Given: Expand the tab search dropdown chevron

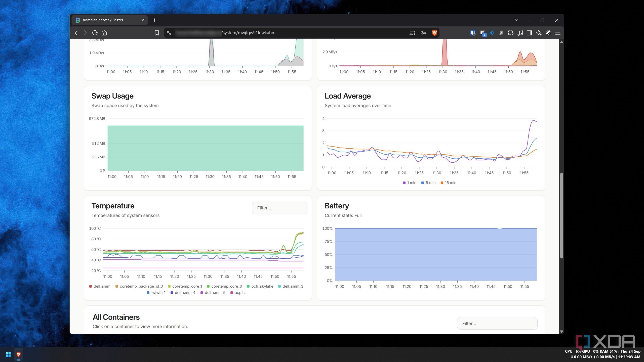Looking at the screenshot, I should click(516, 20).
